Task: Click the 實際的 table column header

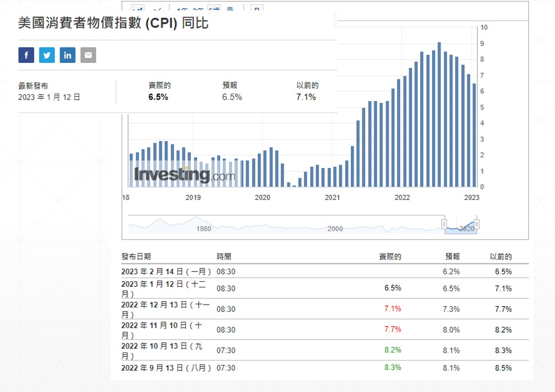Action: coord(390,257)
